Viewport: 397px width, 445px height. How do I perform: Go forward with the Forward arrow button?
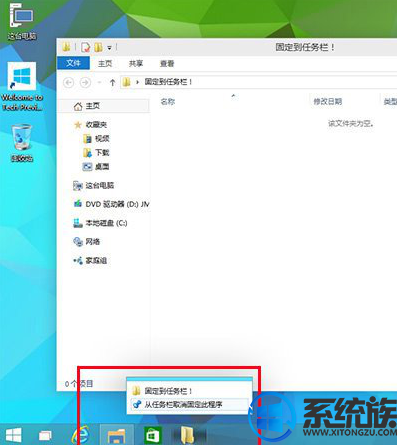(x=85, y=82)
